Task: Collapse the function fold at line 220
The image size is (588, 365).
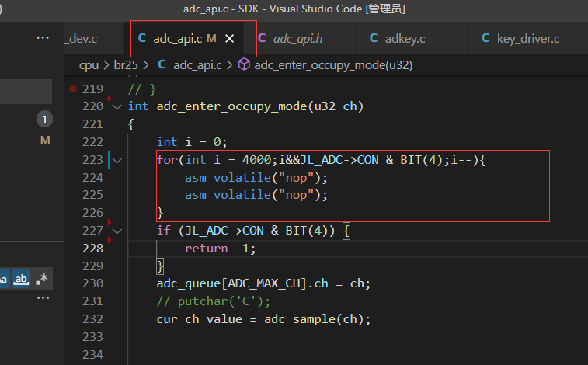Action: click(x=117, y=107)
